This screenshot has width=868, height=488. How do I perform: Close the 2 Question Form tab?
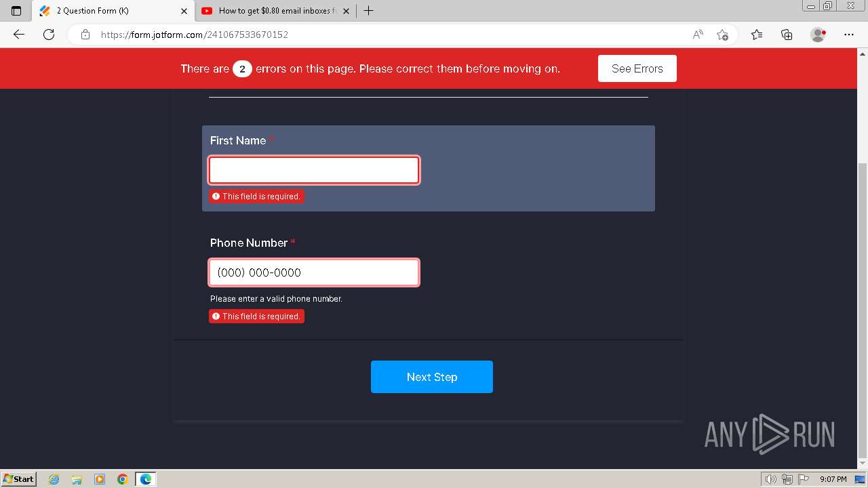tap(184, 11)
